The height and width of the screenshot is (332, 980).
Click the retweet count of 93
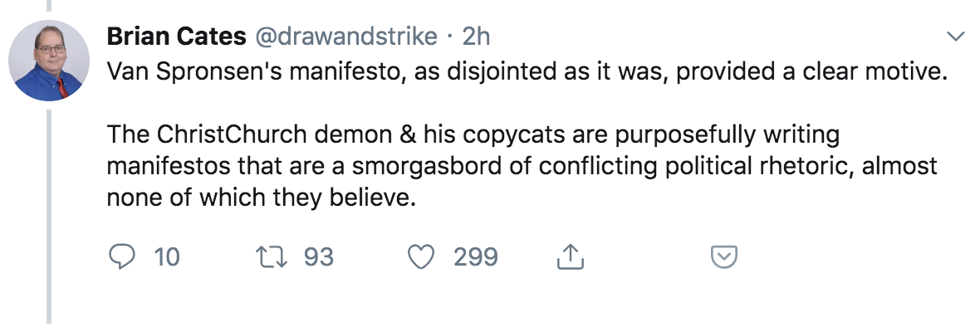pyautogui.click(x=318, y=257)
